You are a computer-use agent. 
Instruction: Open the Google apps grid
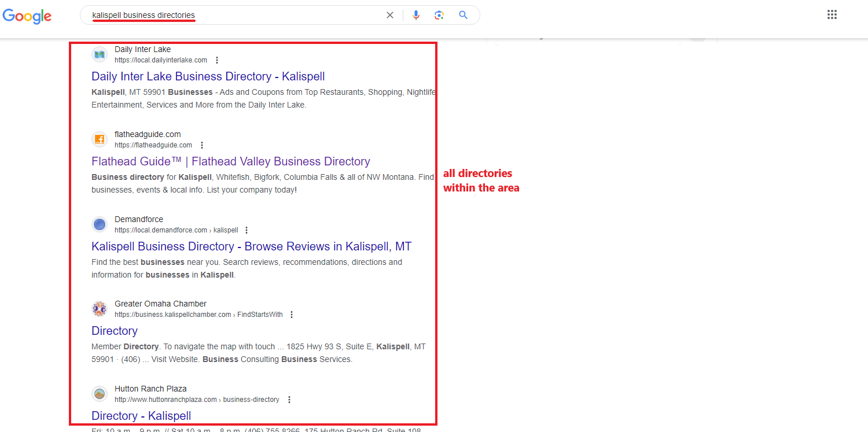(832, 15)
